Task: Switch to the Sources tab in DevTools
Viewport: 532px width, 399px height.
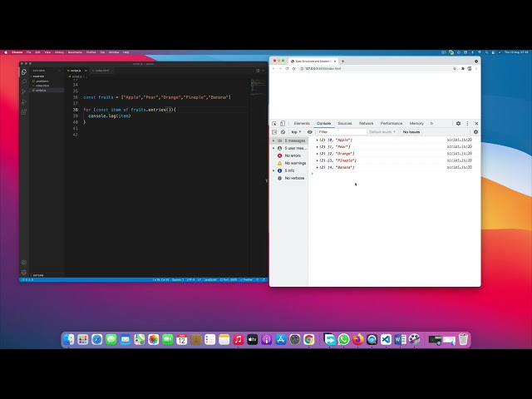Action: [x=345, y=124]
